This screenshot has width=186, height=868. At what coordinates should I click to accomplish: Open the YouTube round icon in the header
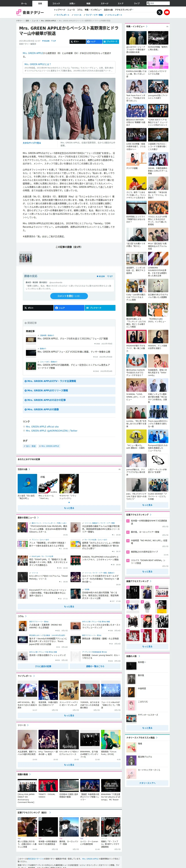pyautogui.click(x=167, y=12)
